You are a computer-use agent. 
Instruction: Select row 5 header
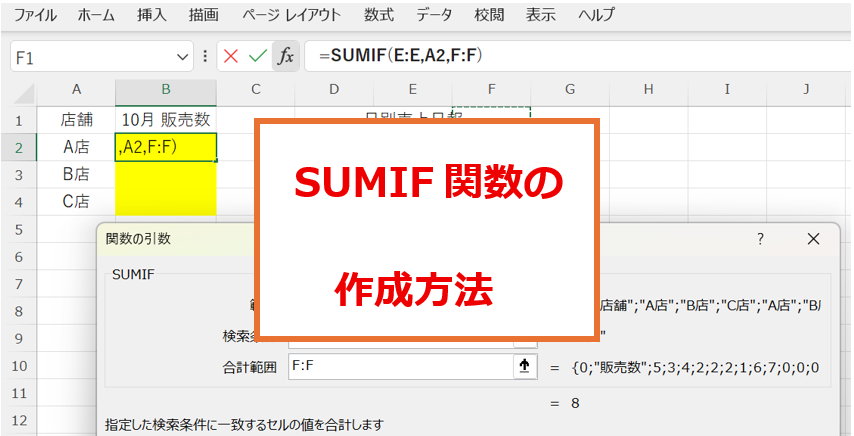click(x=18, y=229)
